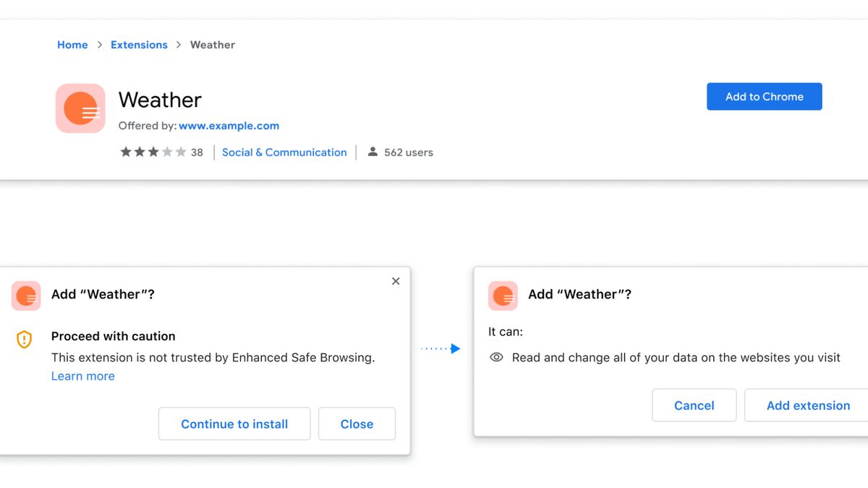Click the users count person icon
The width and height of the screenshot is (868, 488).
point(373,152)
